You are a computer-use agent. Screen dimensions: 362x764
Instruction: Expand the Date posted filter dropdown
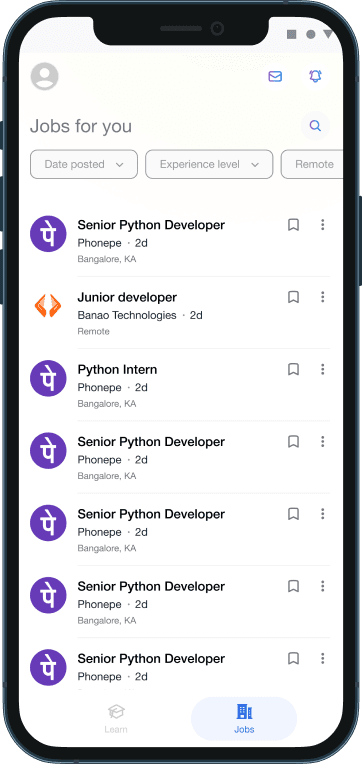pyautogui.click(x=84, y=164)
